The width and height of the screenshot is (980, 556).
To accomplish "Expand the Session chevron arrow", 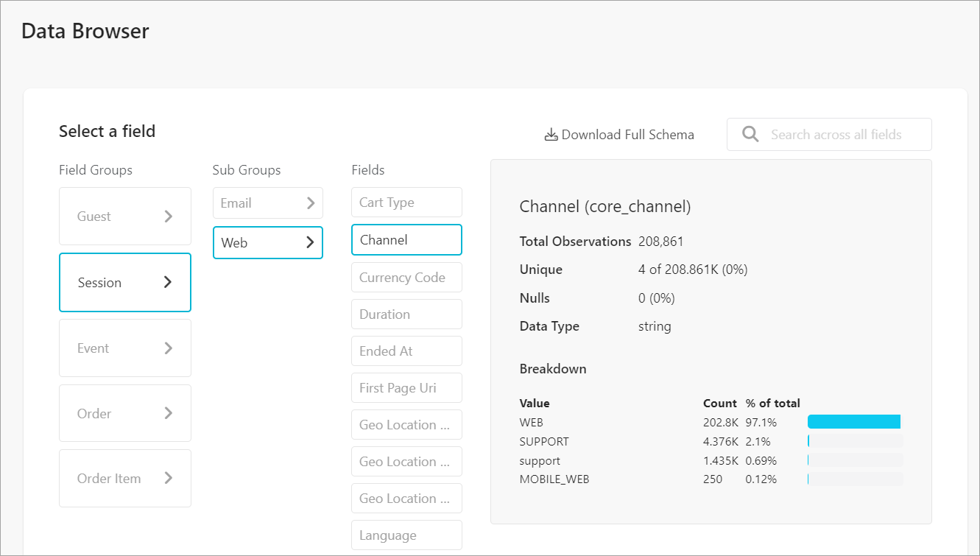I will (168, 282).
